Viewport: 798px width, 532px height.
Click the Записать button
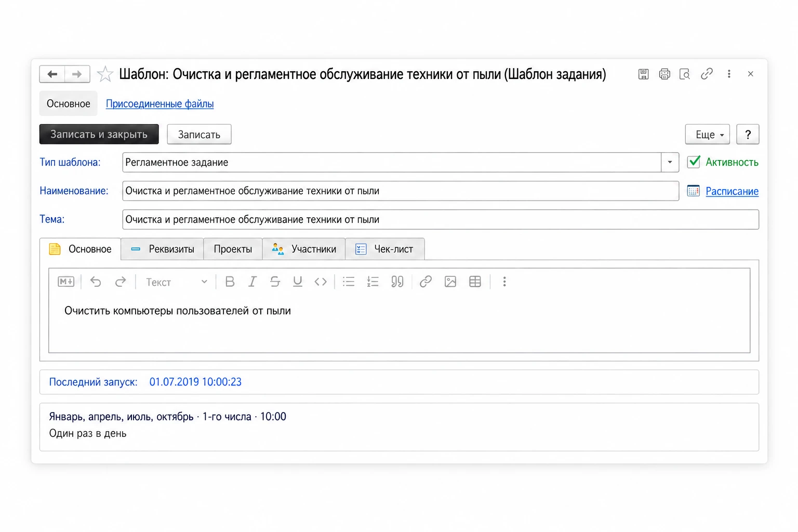[x=199, y=135]
